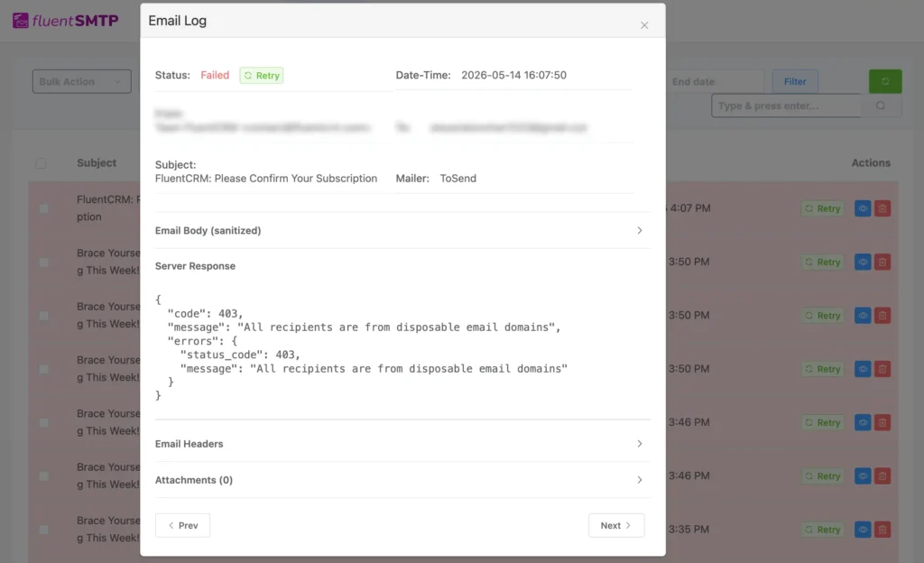View the 4:07 PM email with eye icon
Viewport: 924px width, 563px height.
863,208
